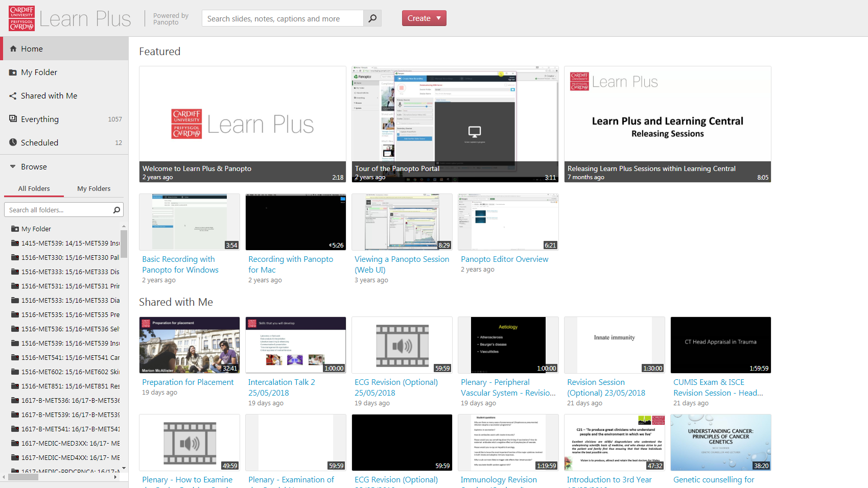Open Recording with Panopto for Mac link
868x488 pixels.
click(x=291, y=264)
